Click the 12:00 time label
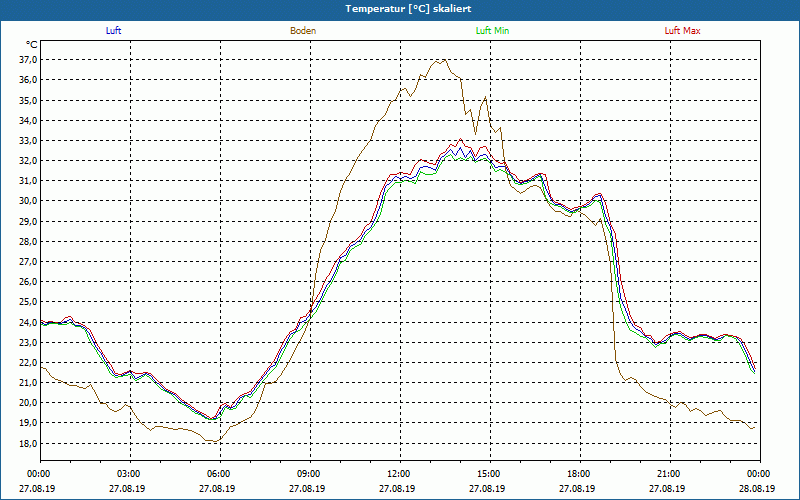Viewport: 800px width, 500px height. pos(399,474)
